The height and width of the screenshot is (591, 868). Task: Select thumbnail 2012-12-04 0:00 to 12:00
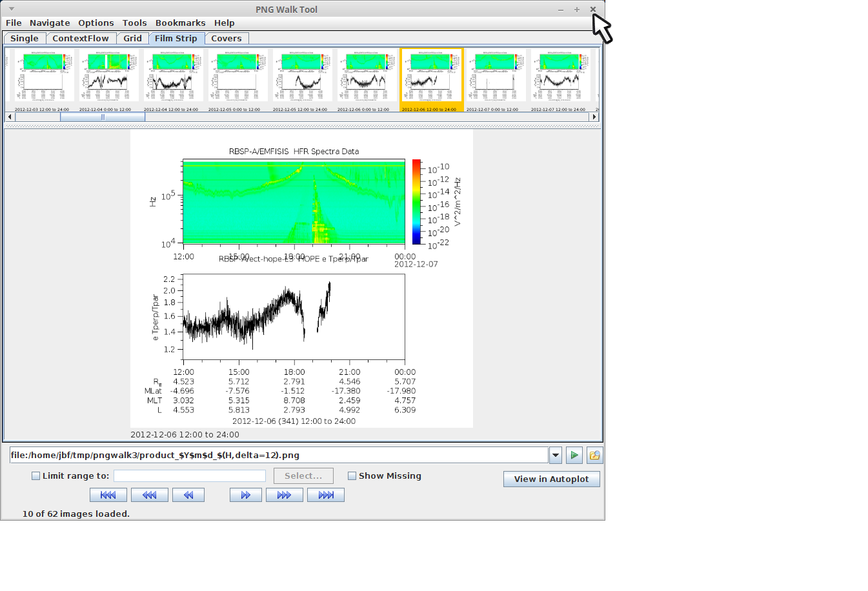tap(109, 76)
